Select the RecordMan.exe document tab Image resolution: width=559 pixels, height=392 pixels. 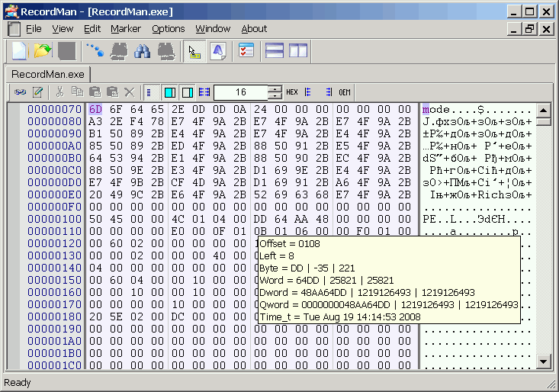click(x=48, y=74)
